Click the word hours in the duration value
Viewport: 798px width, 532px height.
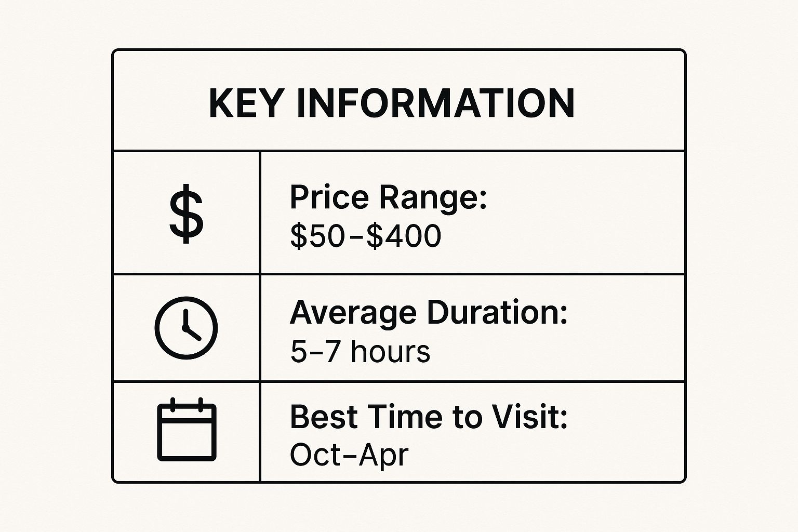[390, 352]
